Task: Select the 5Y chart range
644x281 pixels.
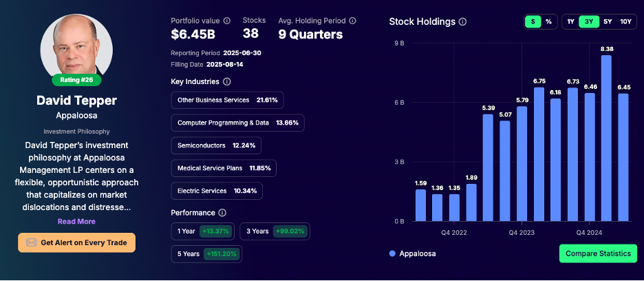Action: point(608,22)
